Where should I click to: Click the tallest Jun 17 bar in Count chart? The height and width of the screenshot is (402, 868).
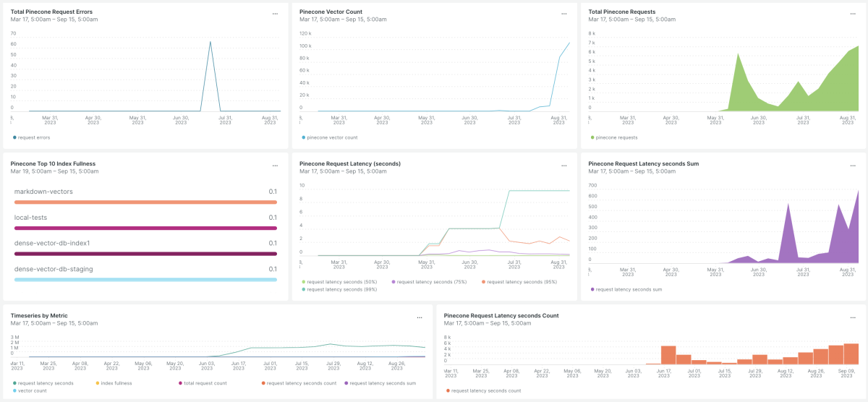point(668,355)
